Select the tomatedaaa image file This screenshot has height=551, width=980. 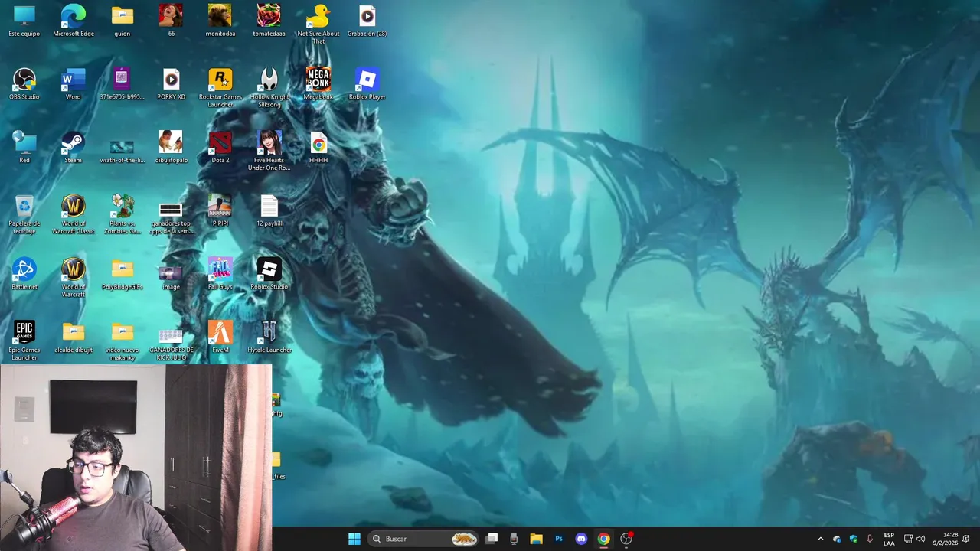click(x=269, y=21)
